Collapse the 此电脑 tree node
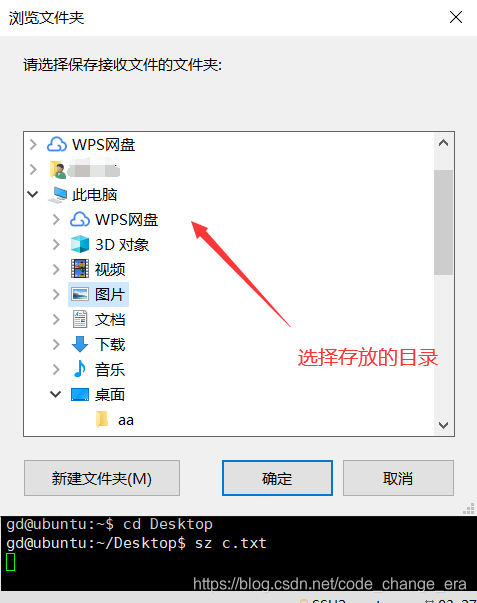 tap(33, 195)
